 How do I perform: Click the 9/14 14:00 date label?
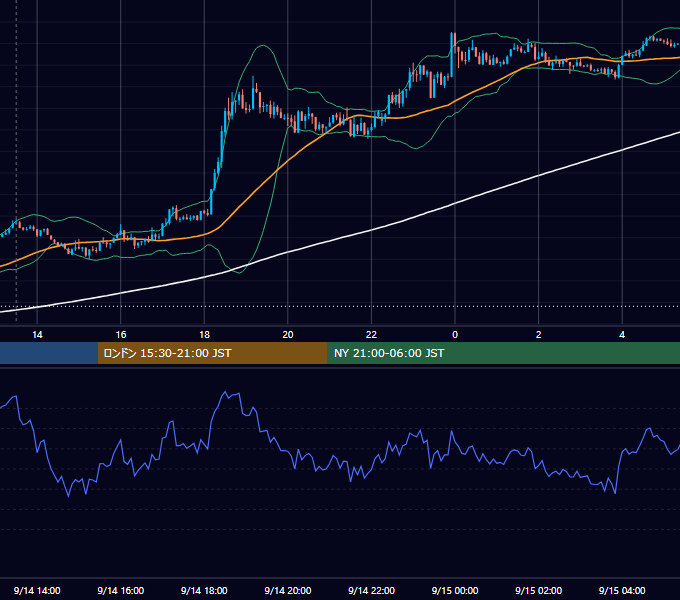point(37,590)
